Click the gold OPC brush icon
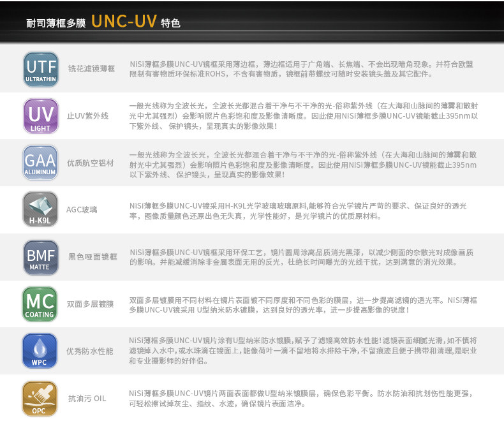This screenshot has width=504, height=421. 40,399
